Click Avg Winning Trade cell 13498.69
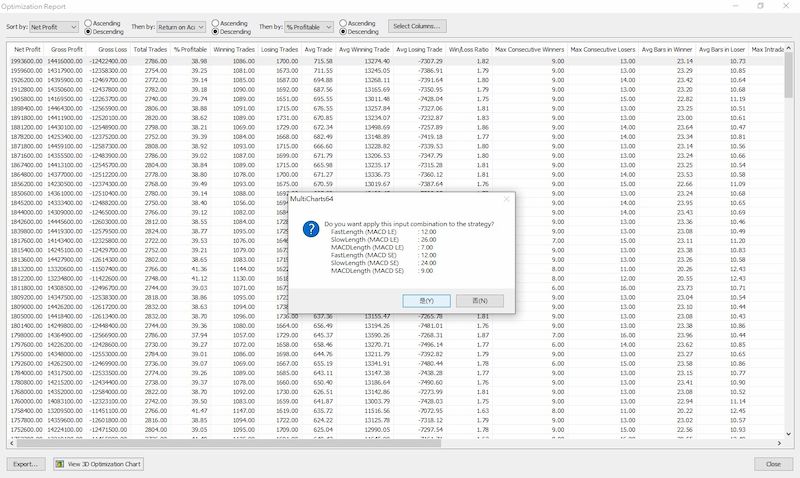 (x=377, y=127)
